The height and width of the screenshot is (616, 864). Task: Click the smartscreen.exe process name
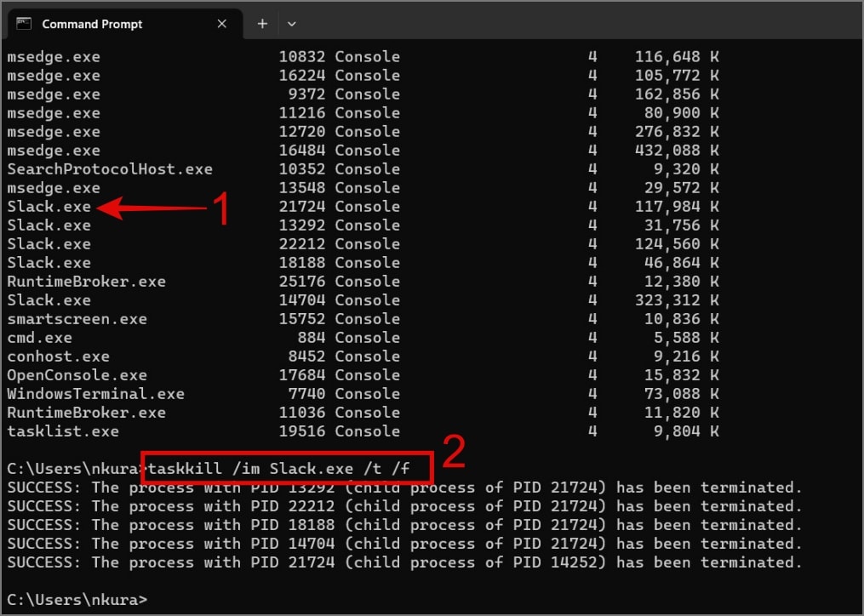point(77,319)
